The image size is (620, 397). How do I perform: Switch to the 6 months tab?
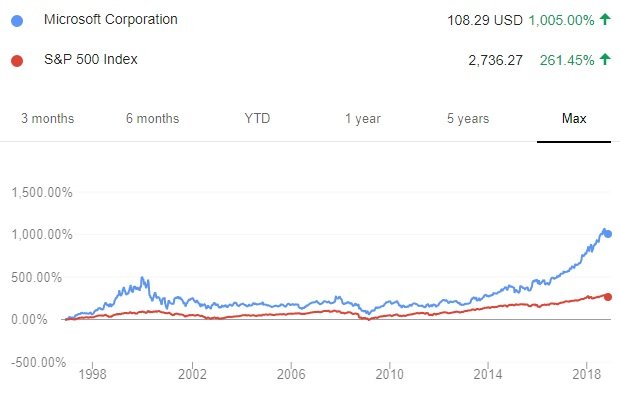click(x=153, y=118)
